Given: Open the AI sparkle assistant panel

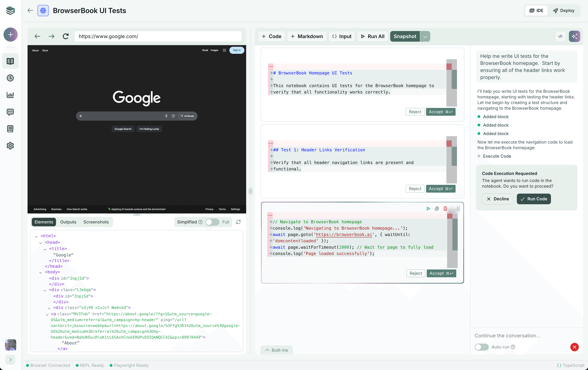Looking at the screenshot, I should (574, 36).
